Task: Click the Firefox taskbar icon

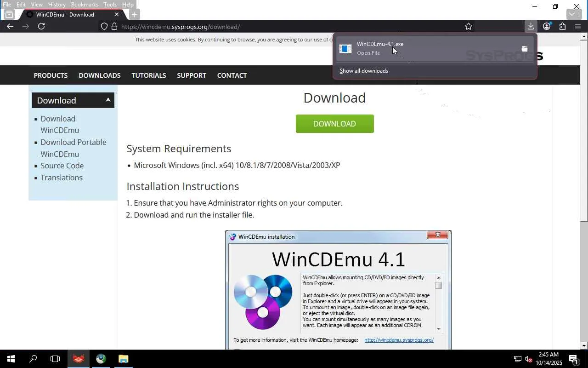Action: pos(79,359)
